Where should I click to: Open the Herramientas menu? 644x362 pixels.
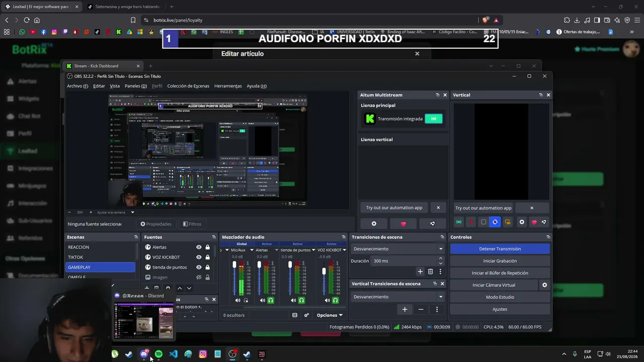228,86
